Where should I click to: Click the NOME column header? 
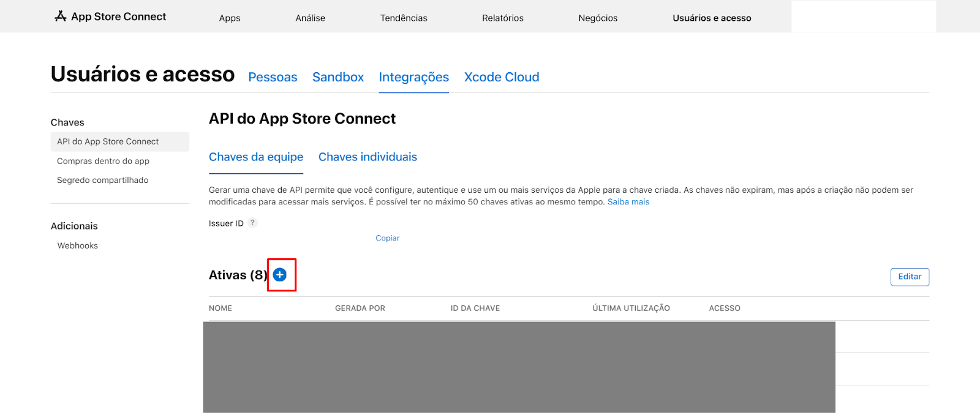221,308
